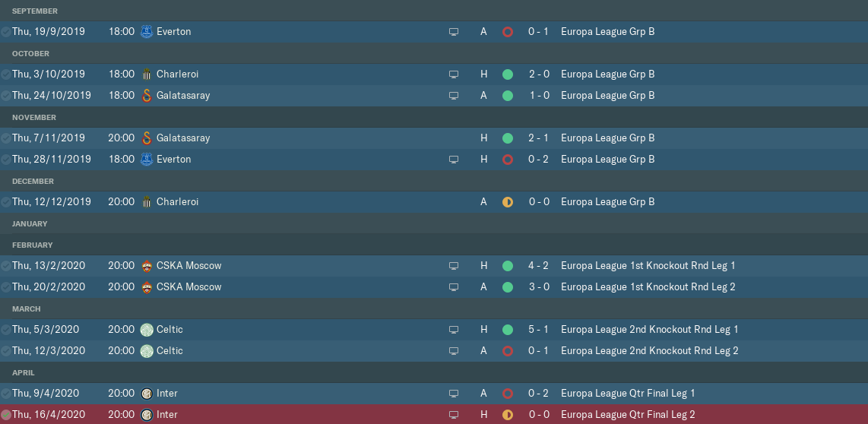Click yellow draw indicator for 12/12/2019 Charleroi match
Screen dimensions: 868x424
click(x=508, y=202)
